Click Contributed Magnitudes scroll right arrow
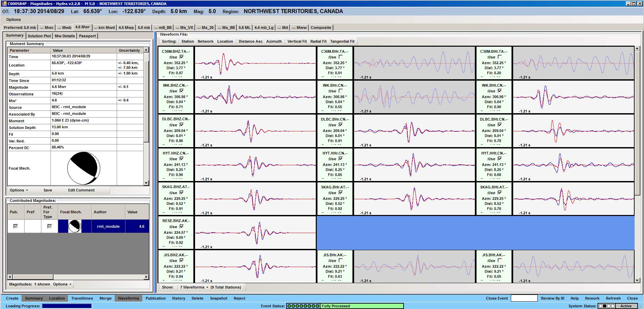The image size is (644, 309). point(146,277)
